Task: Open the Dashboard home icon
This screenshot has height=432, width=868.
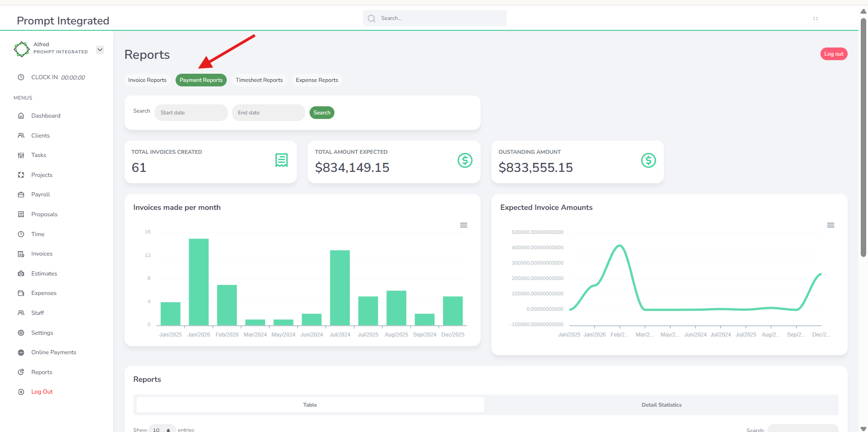Action: coord(21,116)
